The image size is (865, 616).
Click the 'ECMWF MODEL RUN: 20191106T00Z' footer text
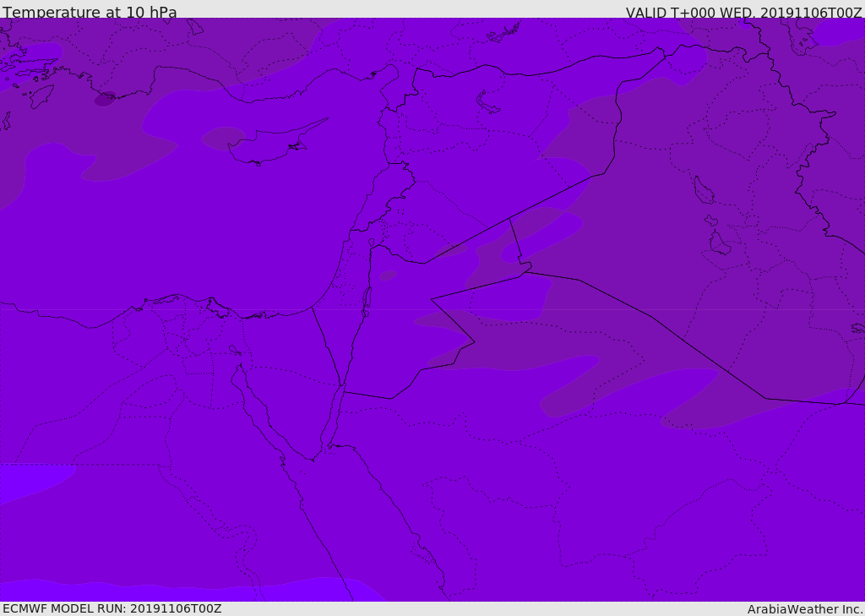112,608
